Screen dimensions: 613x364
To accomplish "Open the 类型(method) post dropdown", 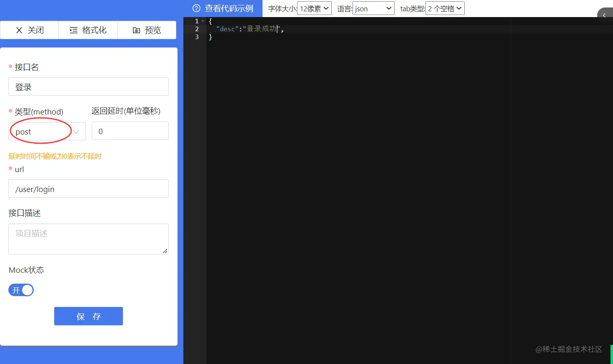I will pos(47,131).
